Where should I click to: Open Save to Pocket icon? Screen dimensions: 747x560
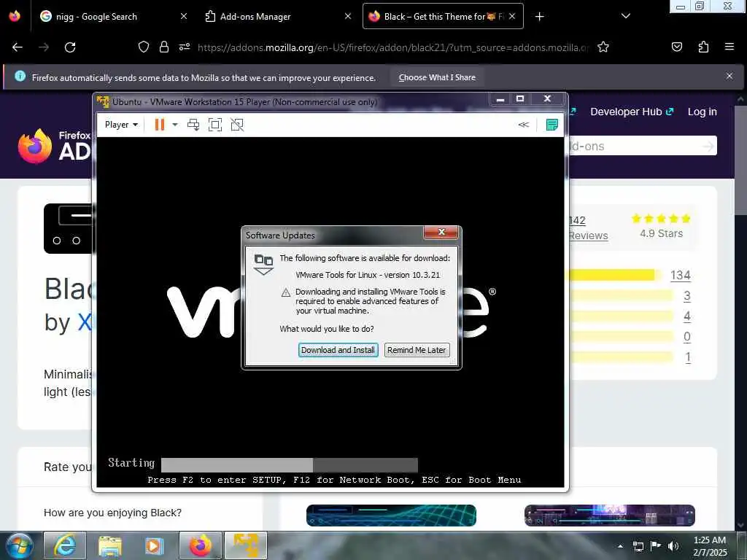pos(677,47)
